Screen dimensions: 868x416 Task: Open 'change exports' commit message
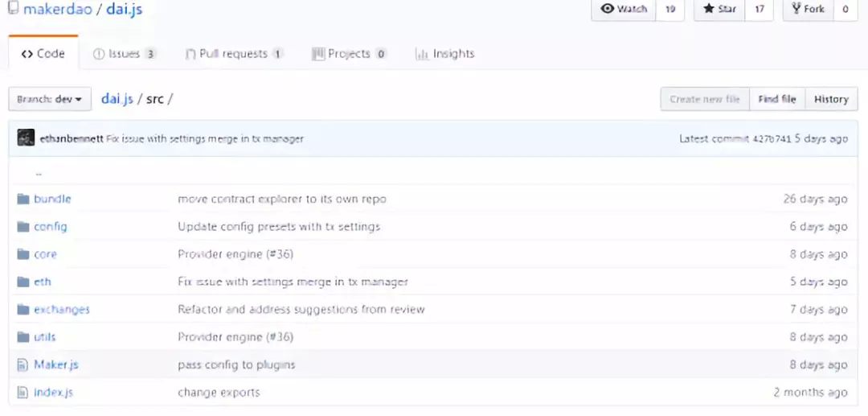tap(219, 393)
